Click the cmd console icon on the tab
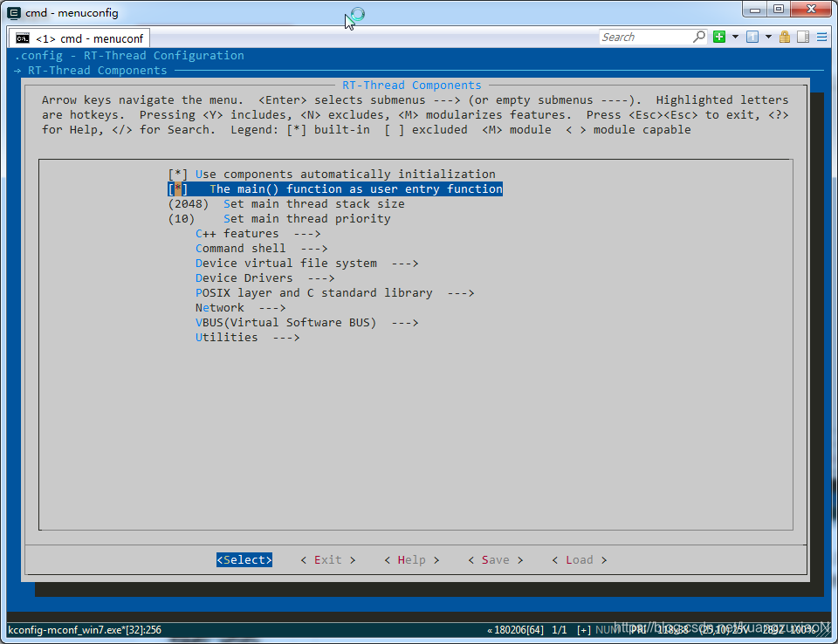The height and width of the screenshot is (644, 838). point(23,38)
